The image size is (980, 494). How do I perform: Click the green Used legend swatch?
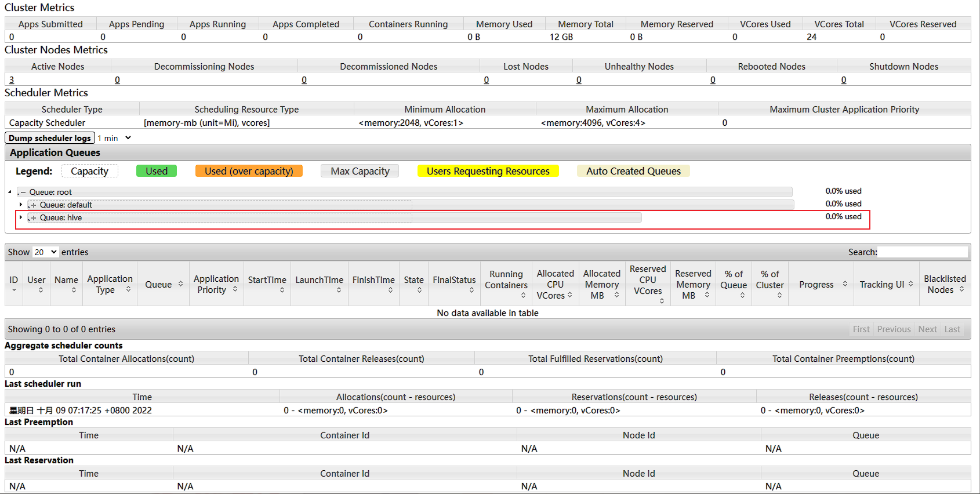point(157,171)
